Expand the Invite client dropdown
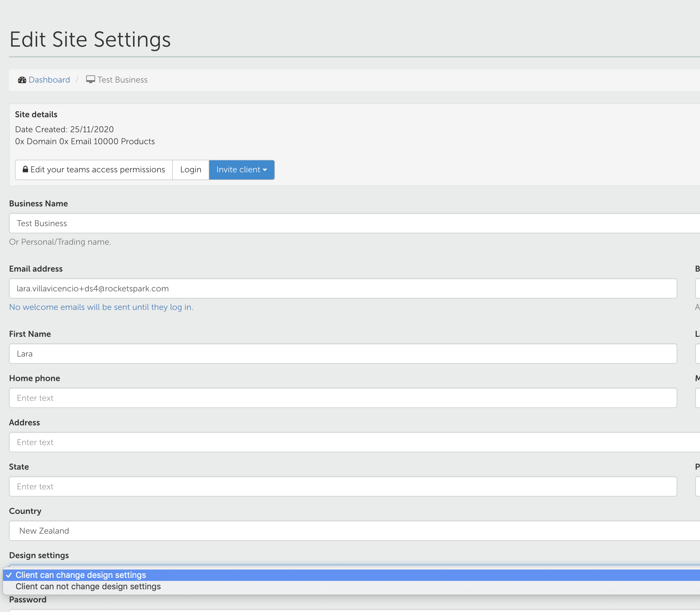The width and height of the screenshot is (700, 612). 242,170
